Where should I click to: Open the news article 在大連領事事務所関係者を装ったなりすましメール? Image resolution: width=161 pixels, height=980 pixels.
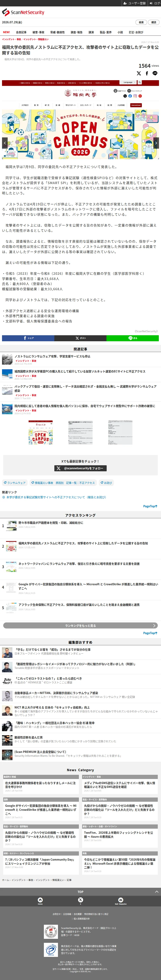pyautogui.click(x=40, y=785)
